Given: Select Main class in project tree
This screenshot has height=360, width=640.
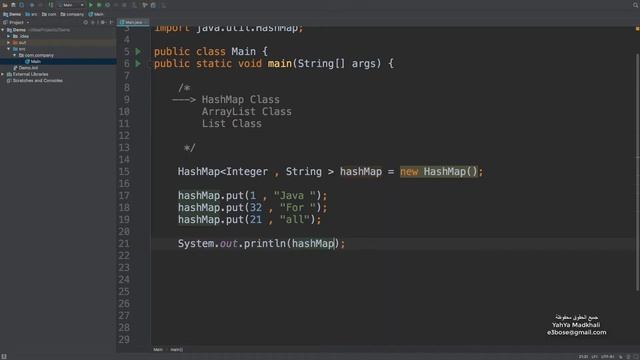Looking at the screenshot, I should (x=33, y=62).
